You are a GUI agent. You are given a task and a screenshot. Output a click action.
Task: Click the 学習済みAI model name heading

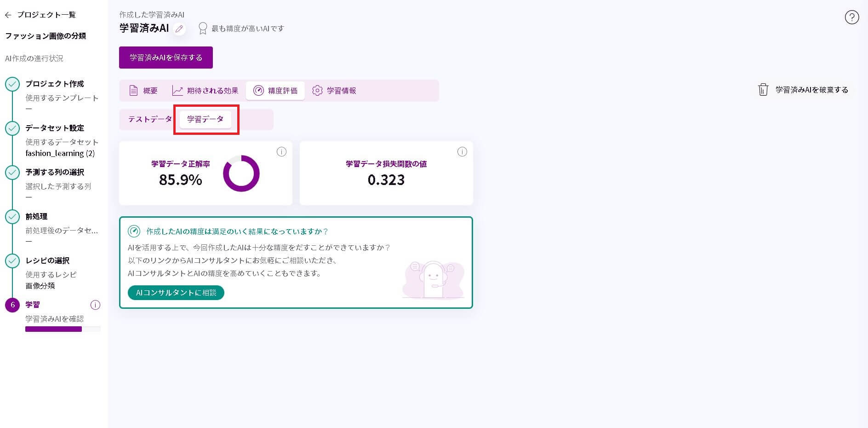point(144,29)
